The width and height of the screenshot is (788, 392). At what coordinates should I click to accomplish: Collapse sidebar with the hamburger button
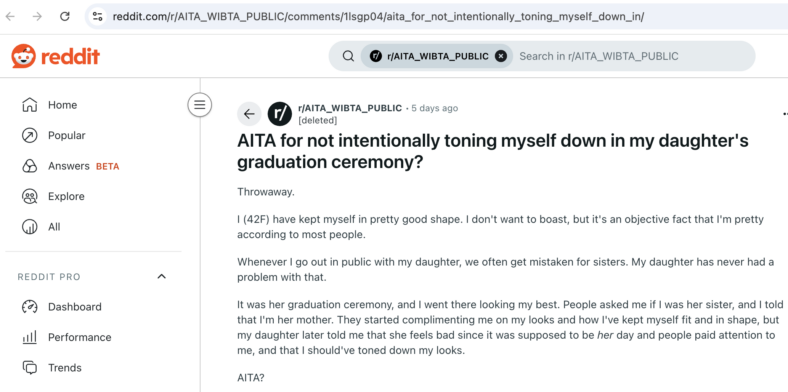200,105
